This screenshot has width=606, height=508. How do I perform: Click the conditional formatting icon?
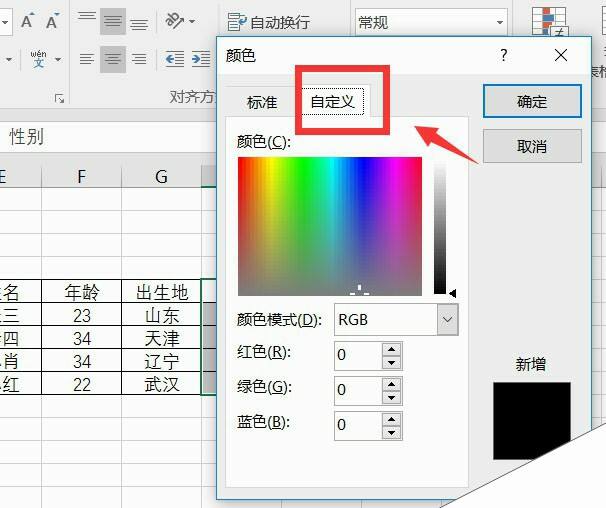point(549,21)
